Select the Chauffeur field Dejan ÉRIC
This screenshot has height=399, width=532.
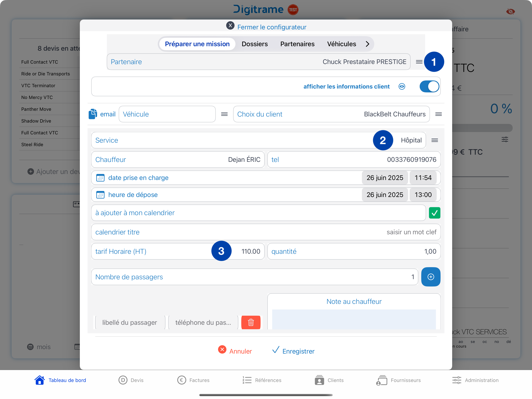pos(178,159)
